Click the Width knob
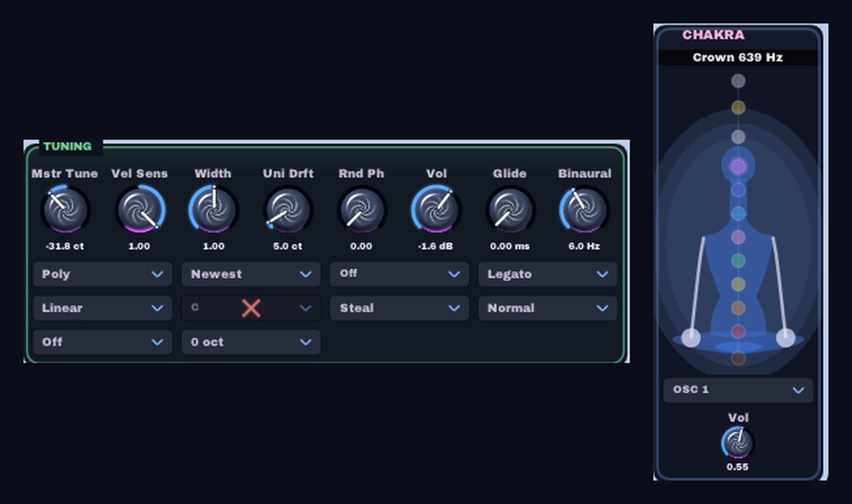 pos(213,210)
